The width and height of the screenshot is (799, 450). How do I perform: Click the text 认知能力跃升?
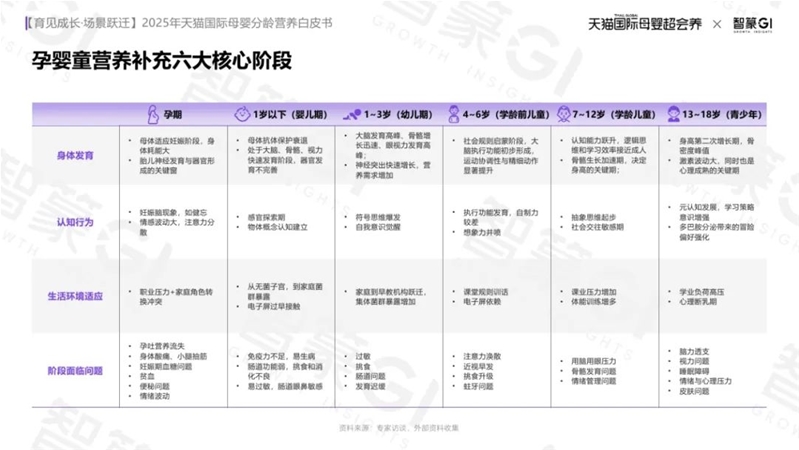[x=595, y=140]
